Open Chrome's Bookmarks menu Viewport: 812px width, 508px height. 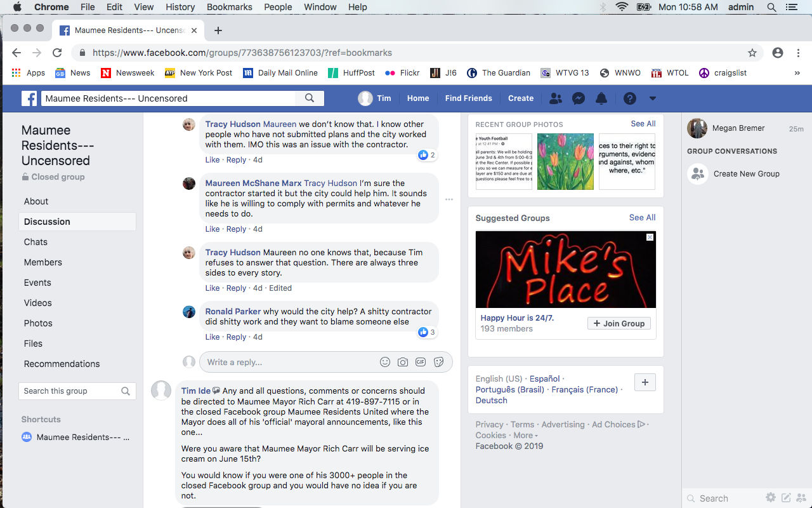[x=229, y=7]
